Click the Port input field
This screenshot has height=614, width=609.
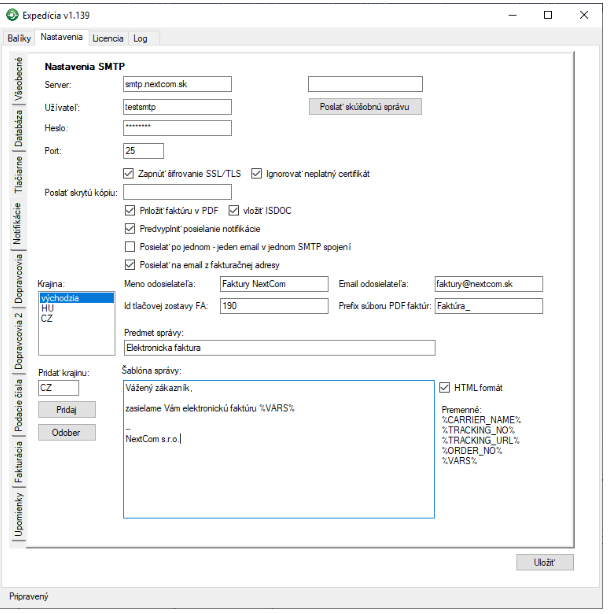click(143, 151)
